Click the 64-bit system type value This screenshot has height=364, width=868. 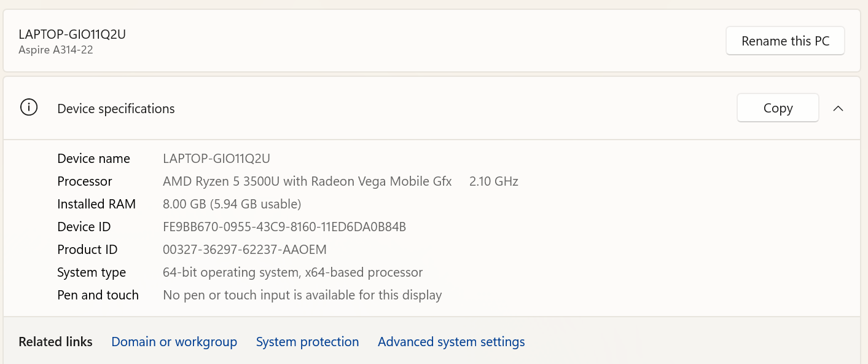pyautogui.click(x=292, y=272)
